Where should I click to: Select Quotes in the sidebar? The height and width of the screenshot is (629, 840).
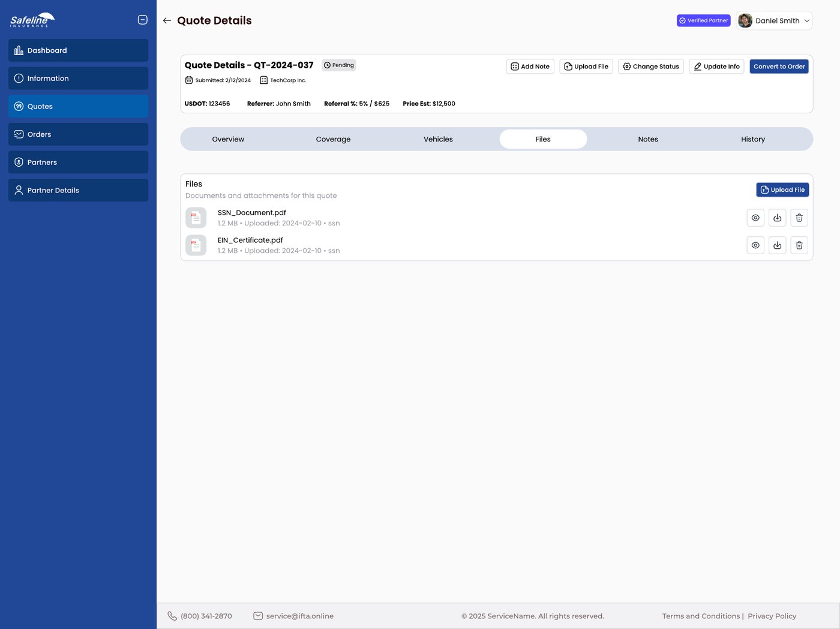78,106
